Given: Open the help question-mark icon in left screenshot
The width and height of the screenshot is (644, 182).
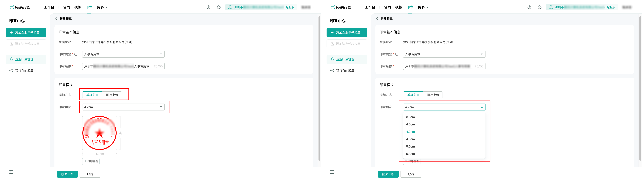Looking at the screenshot, I should click(208, 7).
